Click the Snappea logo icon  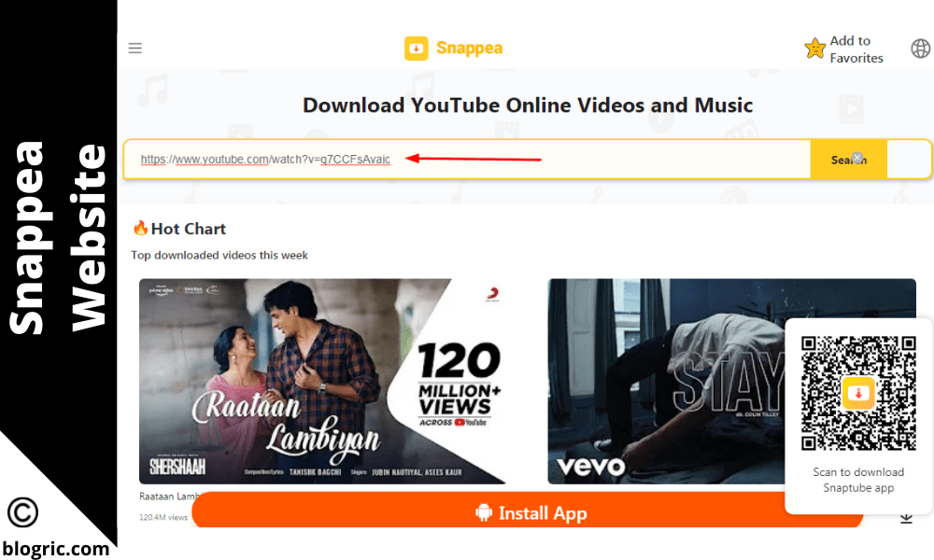pos(416,49)
